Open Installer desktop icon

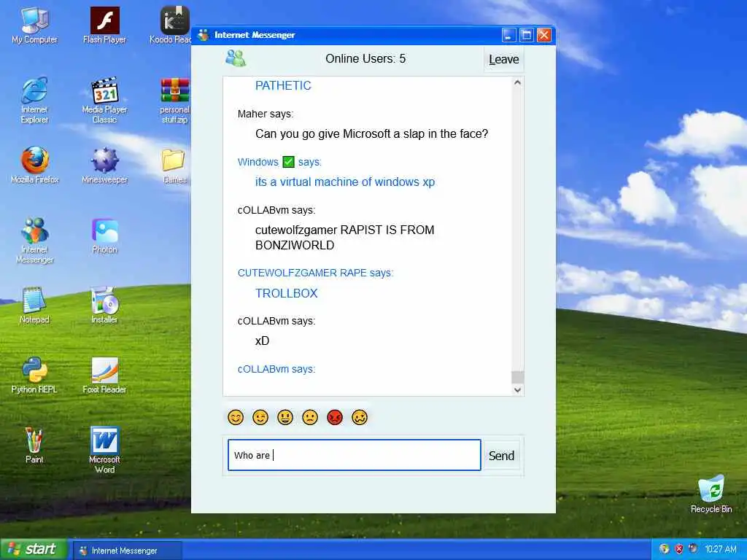(104, 306)
